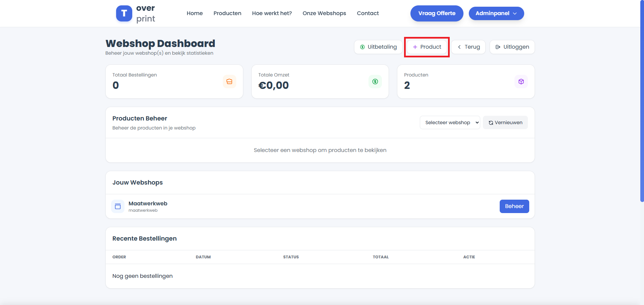
Task: Click the chevron arrow beside Adminpanel
Action: click(x=515, y=13)
